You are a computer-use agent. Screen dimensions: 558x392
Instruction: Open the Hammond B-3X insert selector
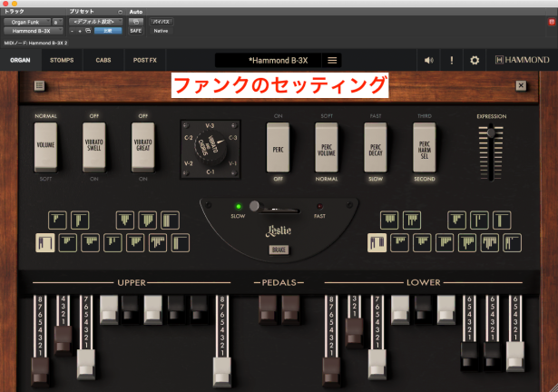30,31
